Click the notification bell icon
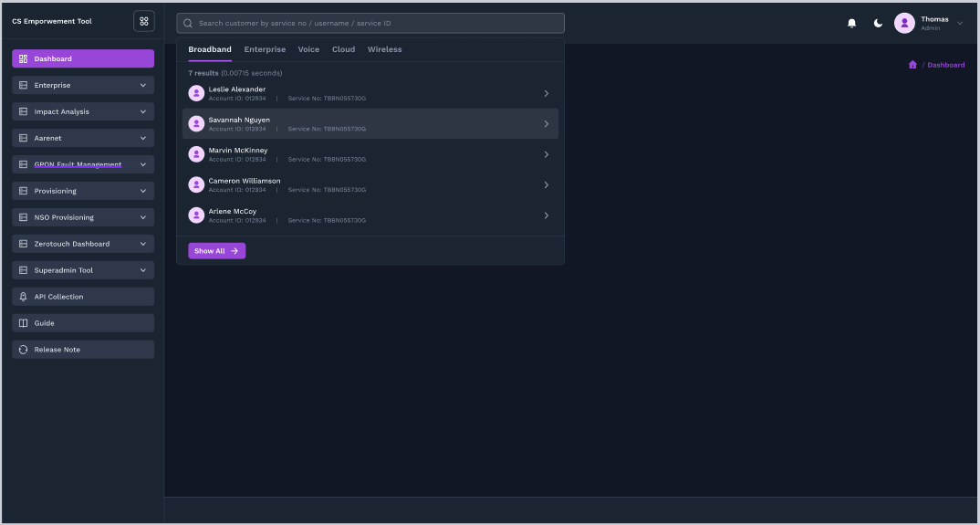 pos(851,23)
